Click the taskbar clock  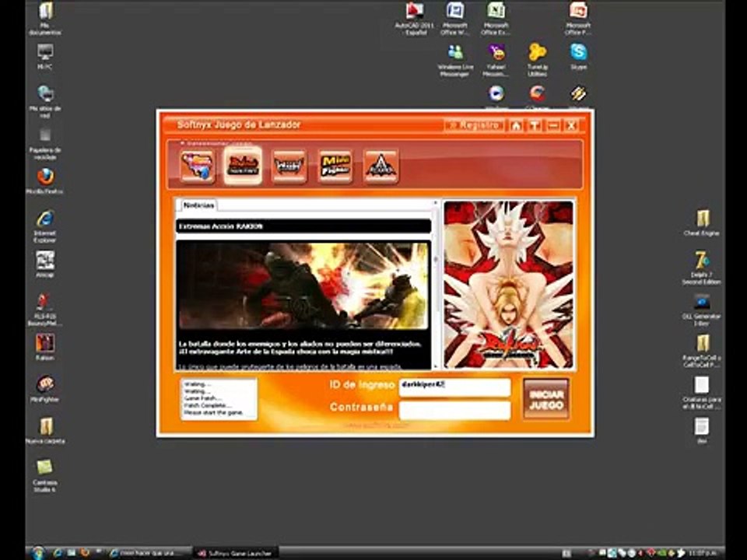click(703, 553)
